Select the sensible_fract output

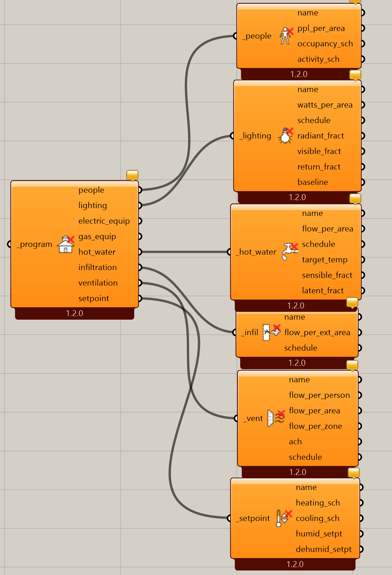pyautogui.click(x=327, y=275)
